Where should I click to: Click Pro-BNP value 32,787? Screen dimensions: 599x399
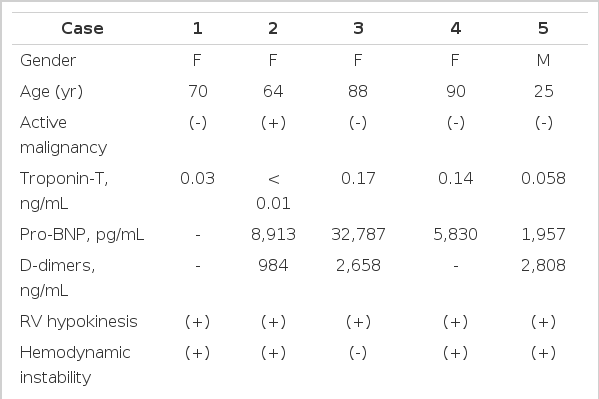click(x=358, y=234)
